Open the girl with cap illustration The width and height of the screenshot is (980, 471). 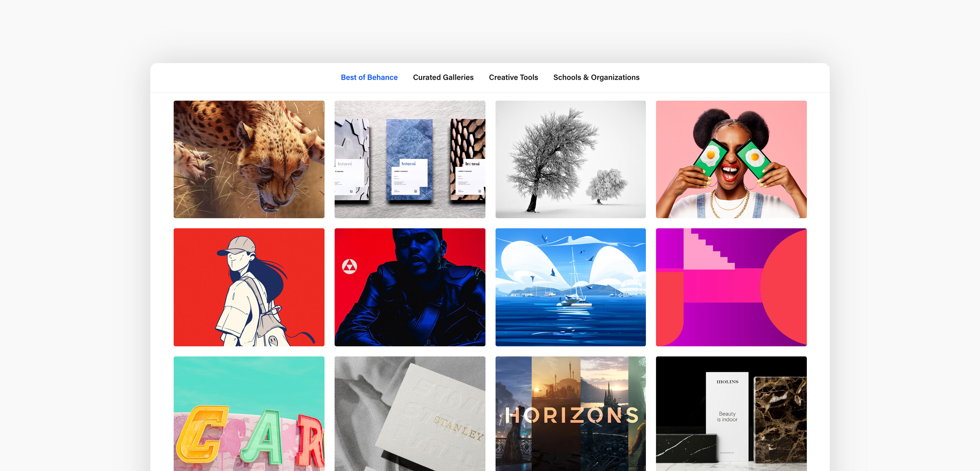(x=249, y=287)
